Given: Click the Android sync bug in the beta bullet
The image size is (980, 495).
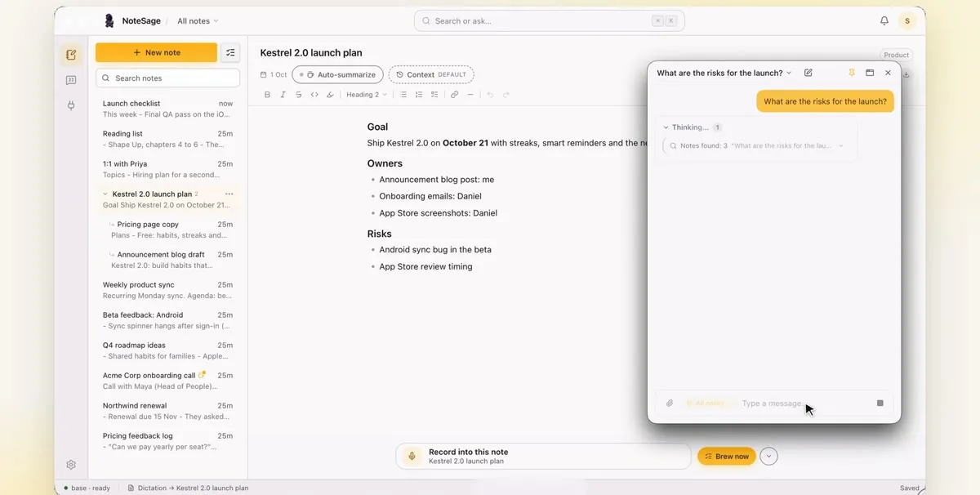Looking at the screenshot, I should (x=435, y=250).
